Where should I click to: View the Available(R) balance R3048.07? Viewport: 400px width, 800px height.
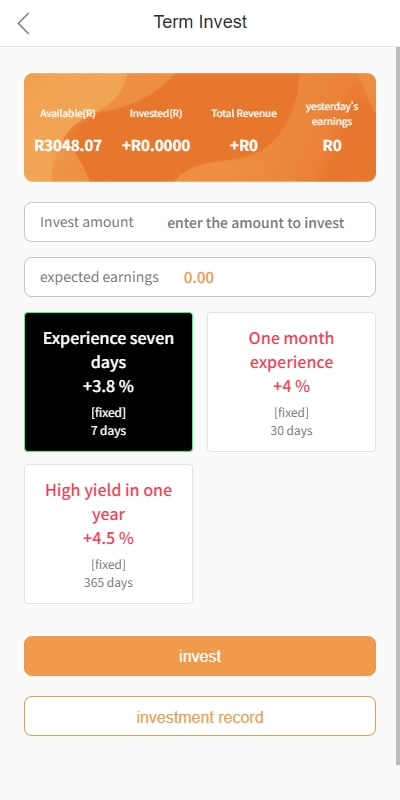pyautogui.click(x=68, y=146)
